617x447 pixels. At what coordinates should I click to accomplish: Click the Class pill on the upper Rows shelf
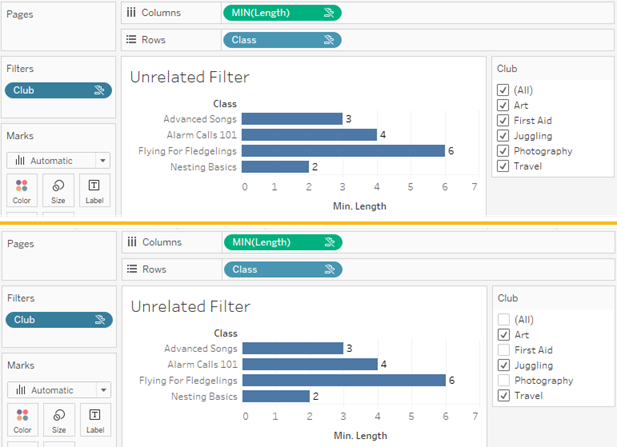click(x=281, y=40)
